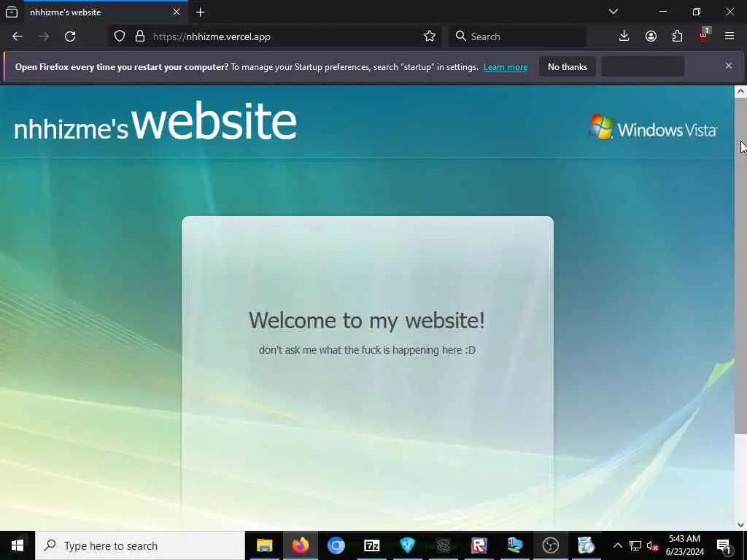The height and width of the screenshot is (560, 747).
Task: Open the taskbar clock and date
Action: coord(684,545)
